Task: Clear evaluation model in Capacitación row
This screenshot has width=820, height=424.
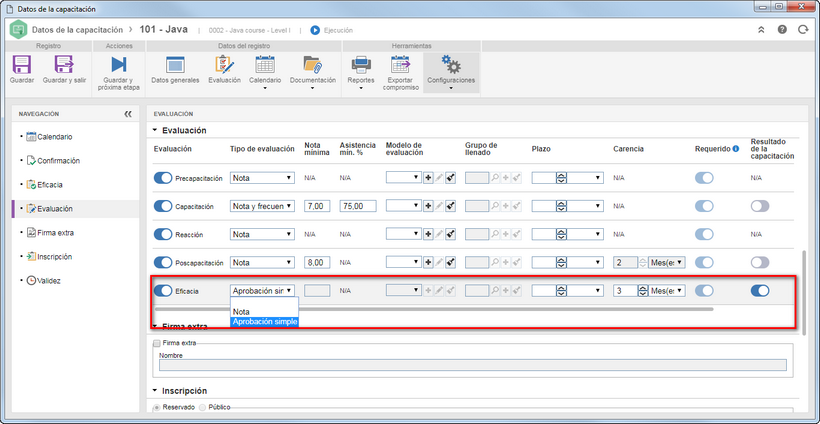Action: click(x=451, y=206)
